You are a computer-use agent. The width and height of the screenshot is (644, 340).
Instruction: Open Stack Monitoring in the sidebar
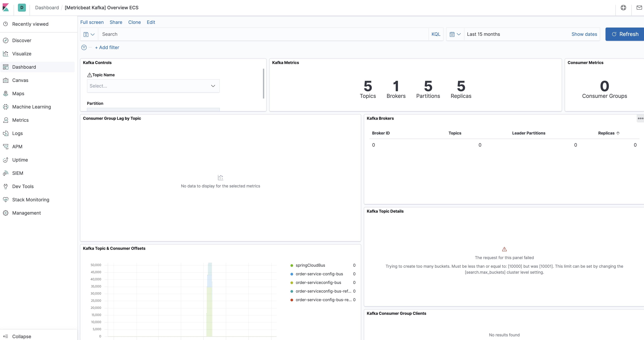point(31,200)
